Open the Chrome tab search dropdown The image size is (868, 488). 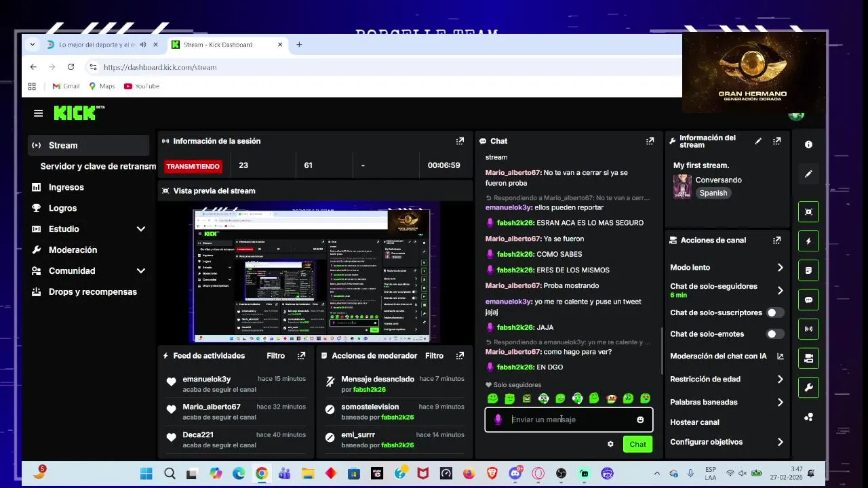coord(32,45)
